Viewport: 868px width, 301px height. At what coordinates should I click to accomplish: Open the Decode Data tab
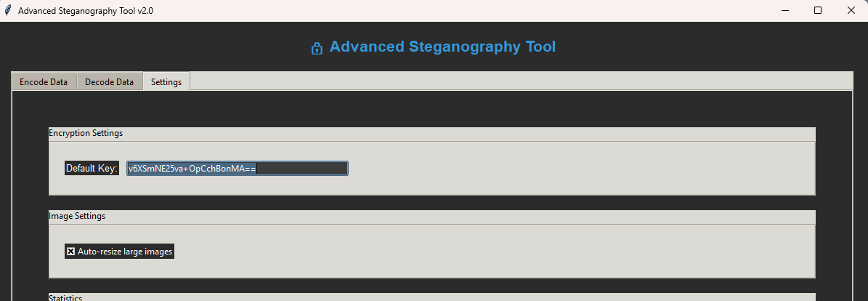point(109,82)
